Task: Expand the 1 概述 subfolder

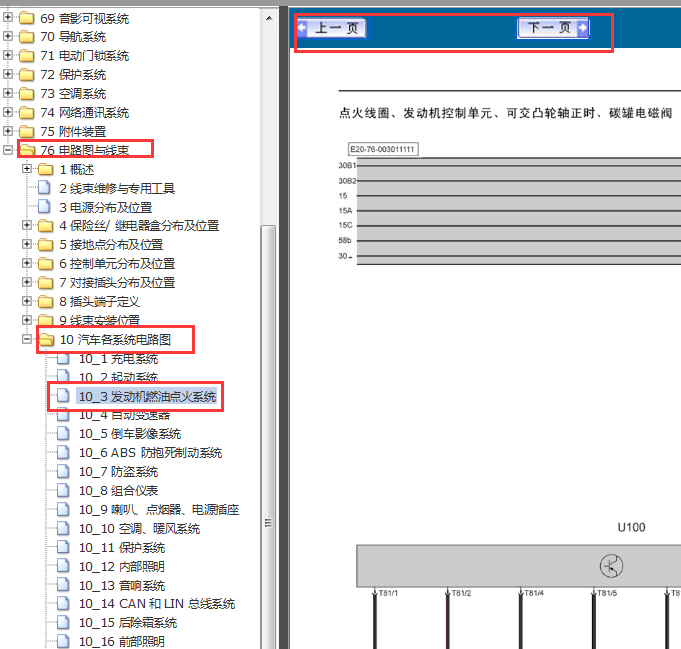Action: pos(27,169)
